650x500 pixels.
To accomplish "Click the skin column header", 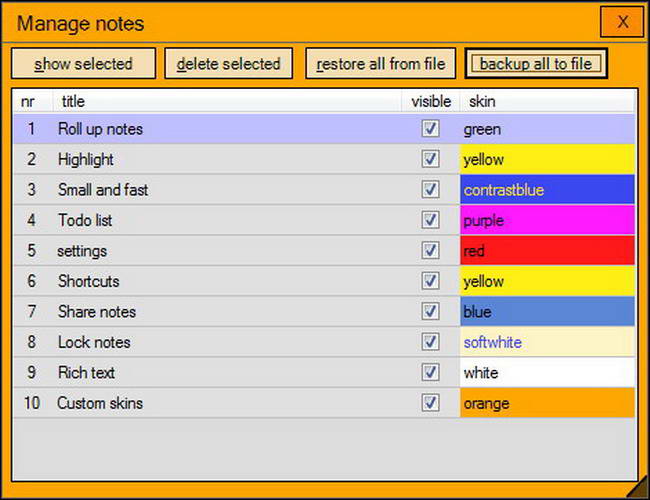I will click(x=482, y=101).
